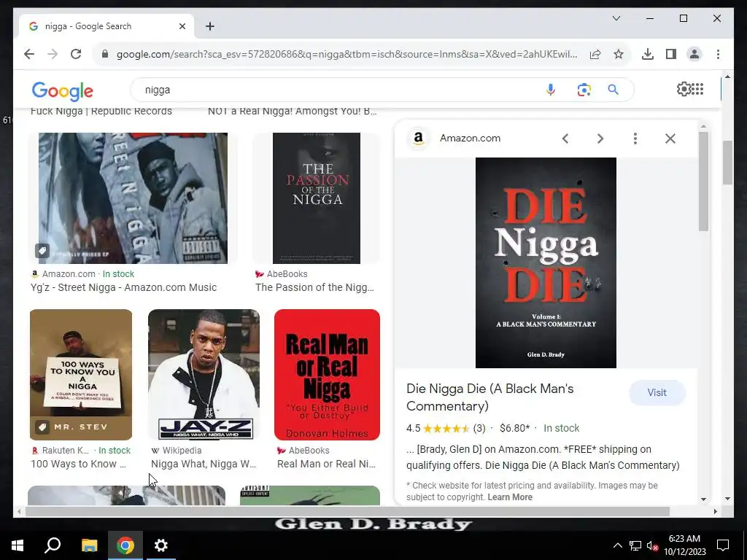Focus the browser address bar
This screenshot has height=560, width=747.
coord(347,54)
